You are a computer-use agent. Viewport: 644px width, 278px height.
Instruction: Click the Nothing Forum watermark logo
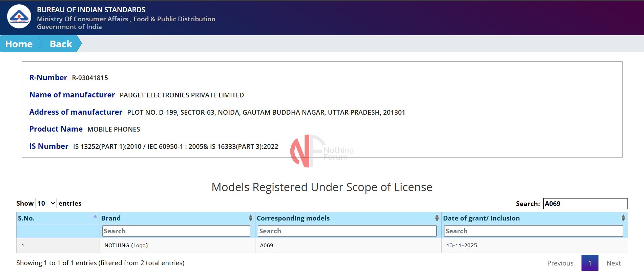pyautogui.click(x=321, y=151)
